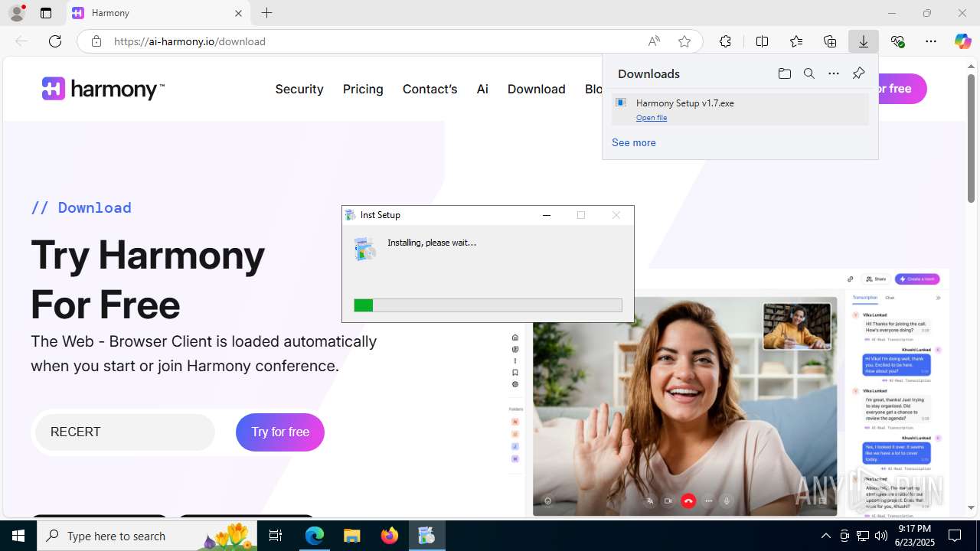980x551 pixels.
Task: Show hidden tray icons chevron
Action: tap(825, 536)
